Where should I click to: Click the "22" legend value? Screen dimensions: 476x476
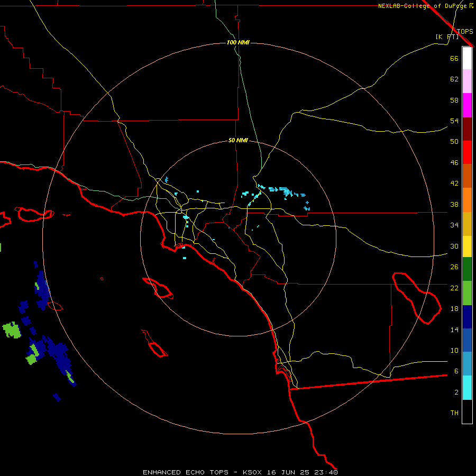(454, 288)
